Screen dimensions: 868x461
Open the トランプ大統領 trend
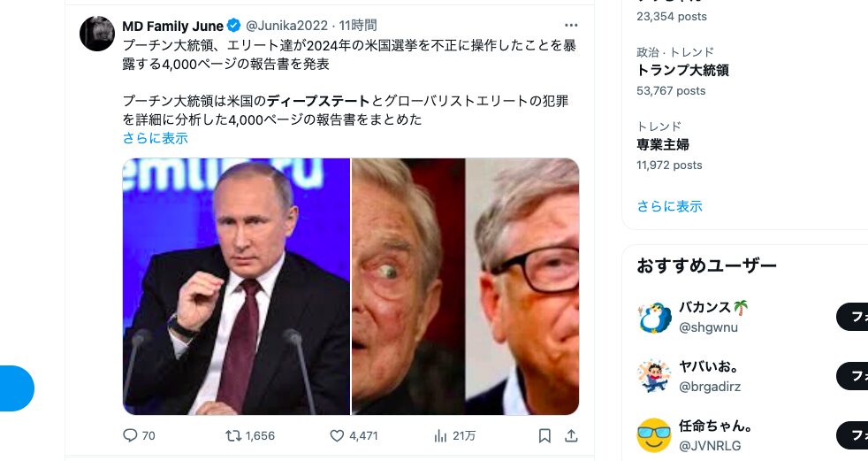(682, 71)
